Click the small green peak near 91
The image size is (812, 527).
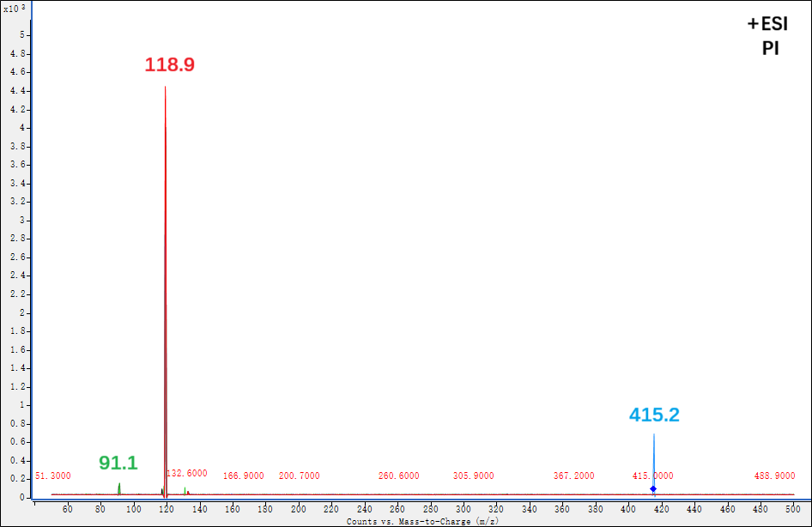[119, 488]
